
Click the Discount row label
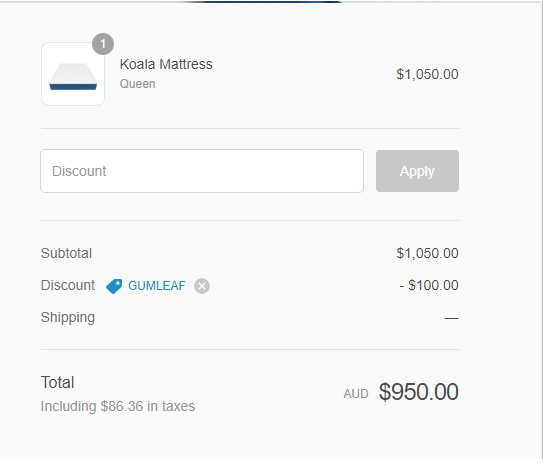68,285
